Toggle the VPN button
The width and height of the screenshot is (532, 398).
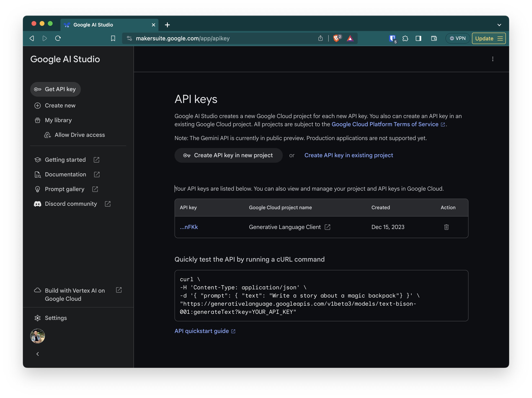tap(458, 38)
